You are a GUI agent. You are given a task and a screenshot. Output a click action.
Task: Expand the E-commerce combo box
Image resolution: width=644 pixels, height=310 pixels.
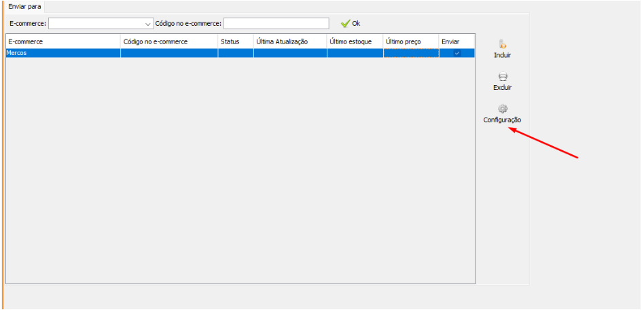(x=149, y=24)
